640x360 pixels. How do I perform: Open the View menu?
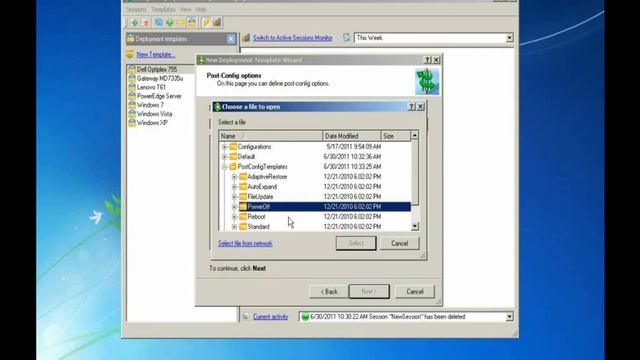pos(185,9)
